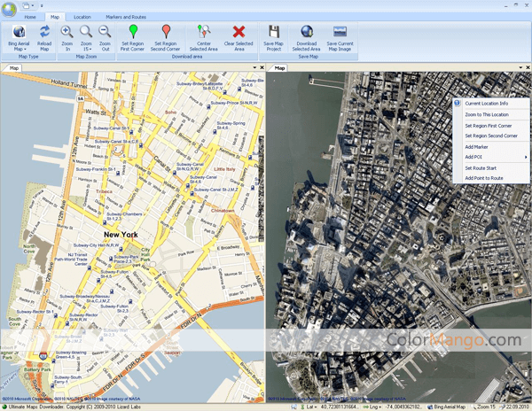This screenshot has height=411, width=532.
Task: Close the right aerial map pane
Action: [528, 68]
